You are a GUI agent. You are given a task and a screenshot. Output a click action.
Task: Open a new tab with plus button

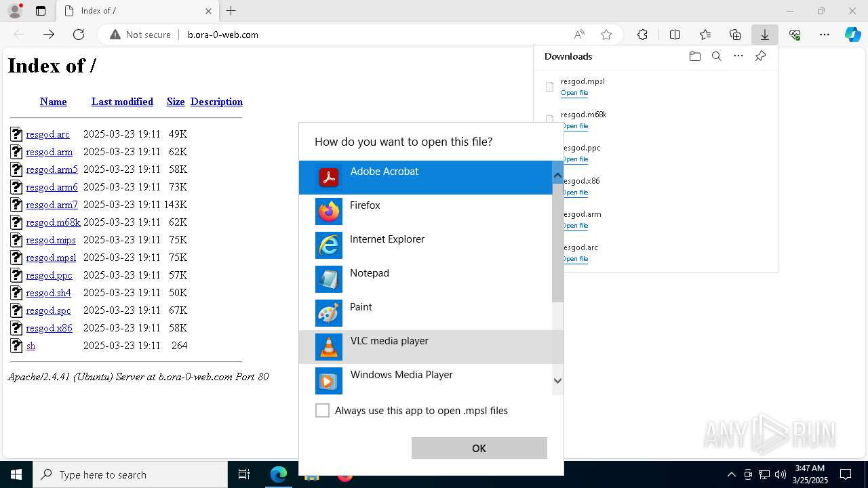click(x=231, y=11)
